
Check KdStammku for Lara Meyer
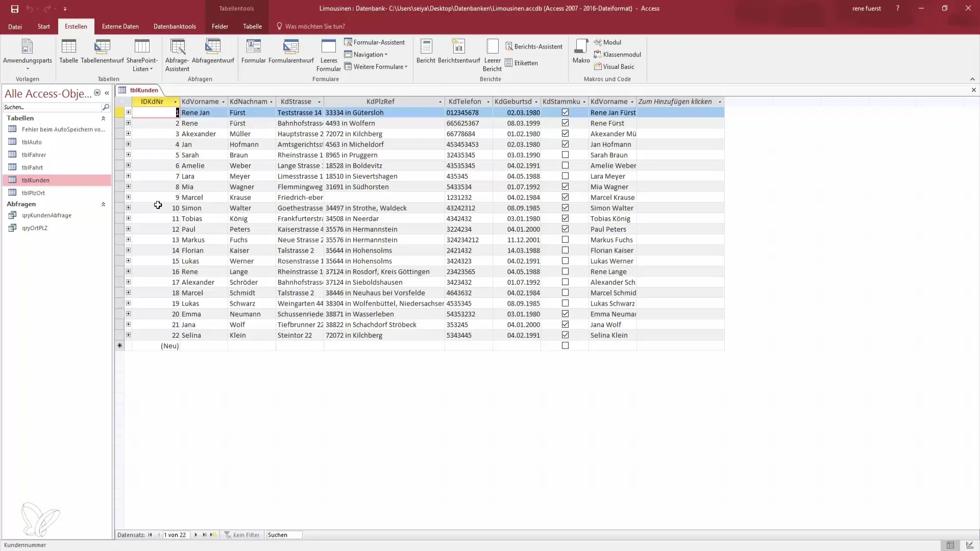[565, 176]
